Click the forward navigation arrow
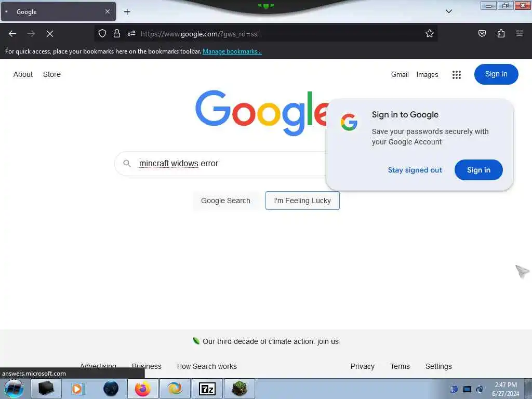Image resolution: width=532 pixels, height=399 pixels. [x=31, y=34]
